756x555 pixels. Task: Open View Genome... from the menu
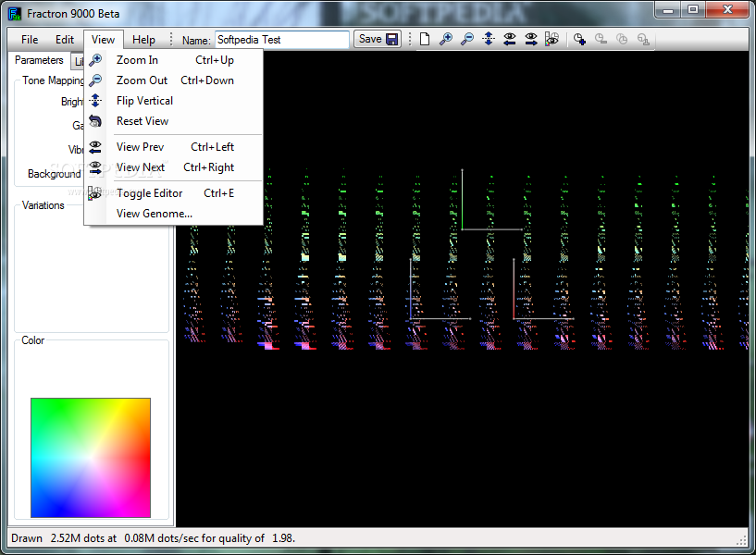pyautogui.click(x=154, y=214)
